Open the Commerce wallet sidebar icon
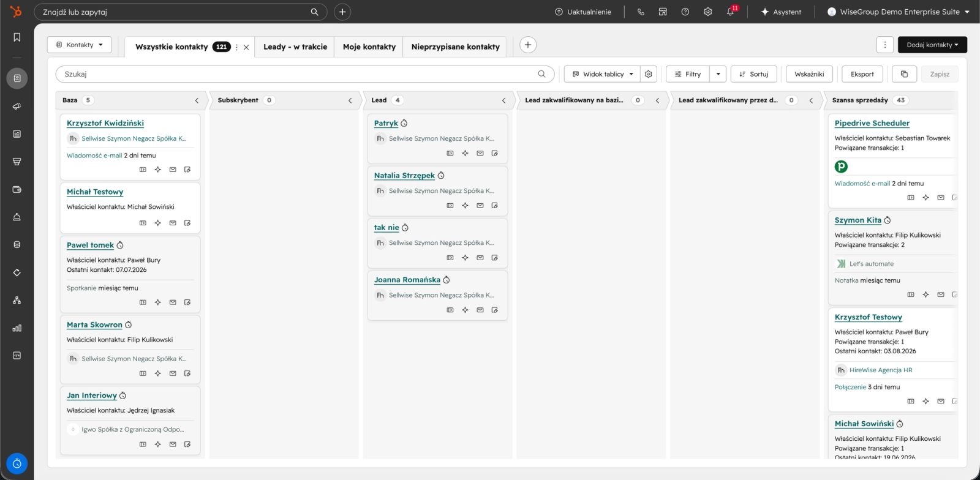 (17, 189)
